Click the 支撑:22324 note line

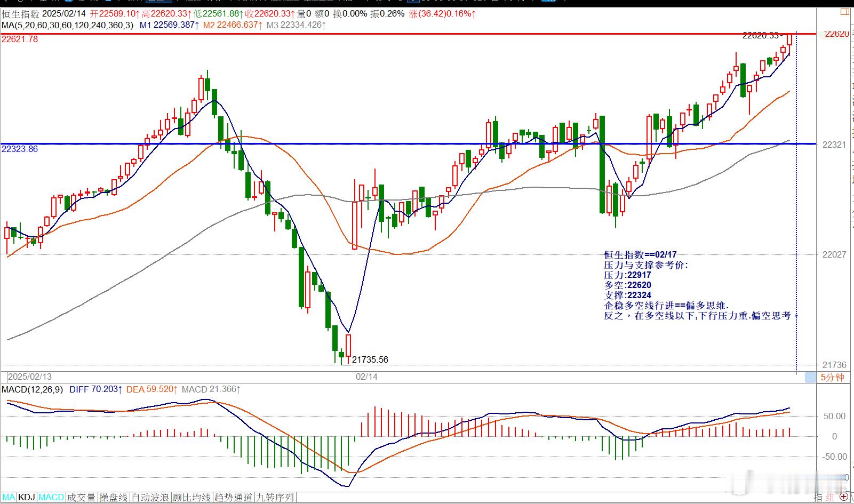pyautogui.click(x=627, y=295)
